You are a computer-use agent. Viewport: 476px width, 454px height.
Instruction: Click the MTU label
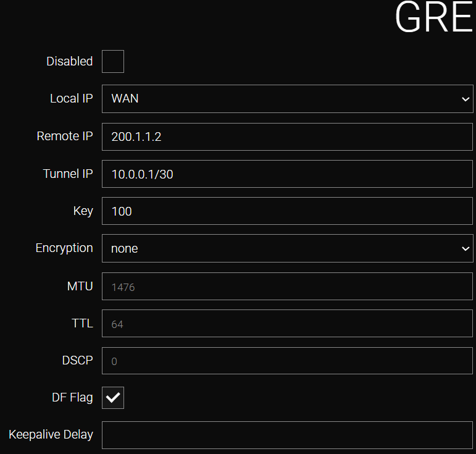point(80,286)
